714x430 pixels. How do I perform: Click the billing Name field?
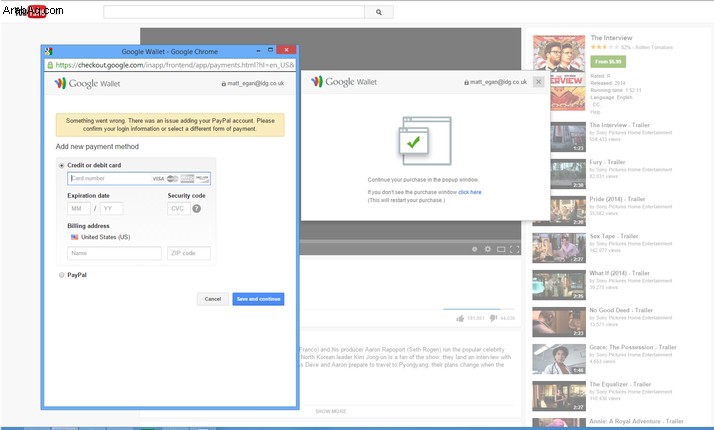coord(114,253)
